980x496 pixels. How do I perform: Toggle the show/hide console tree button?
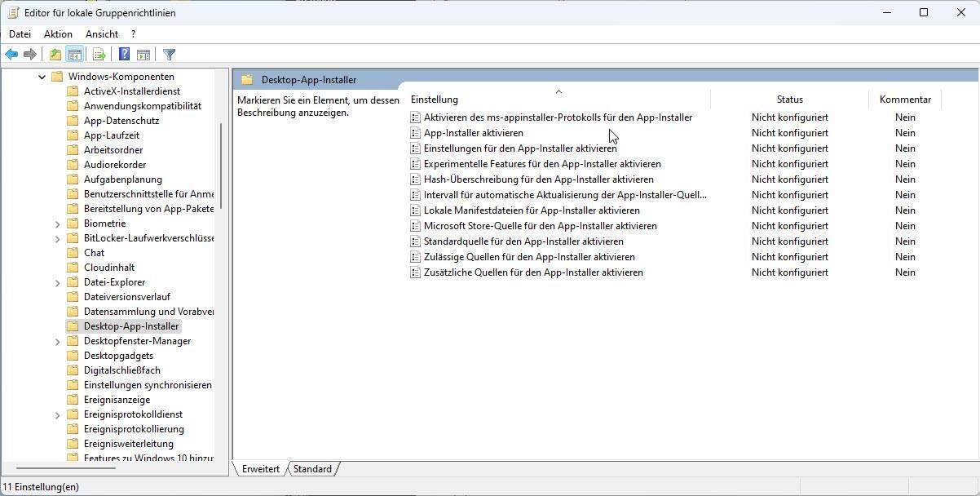(75, 55)
